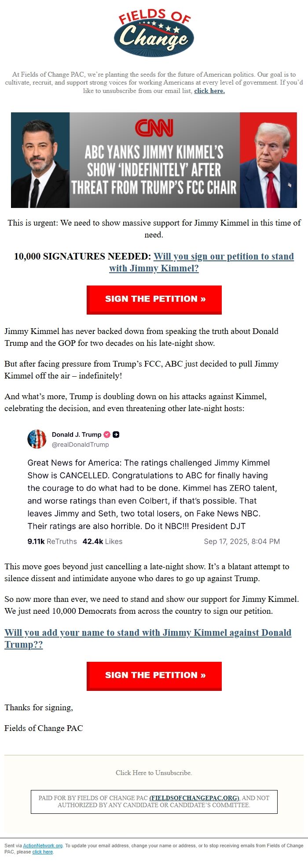Open the top unsubscribe 'click here' link
Screen dimensions: 308x868
coord(209,91)
